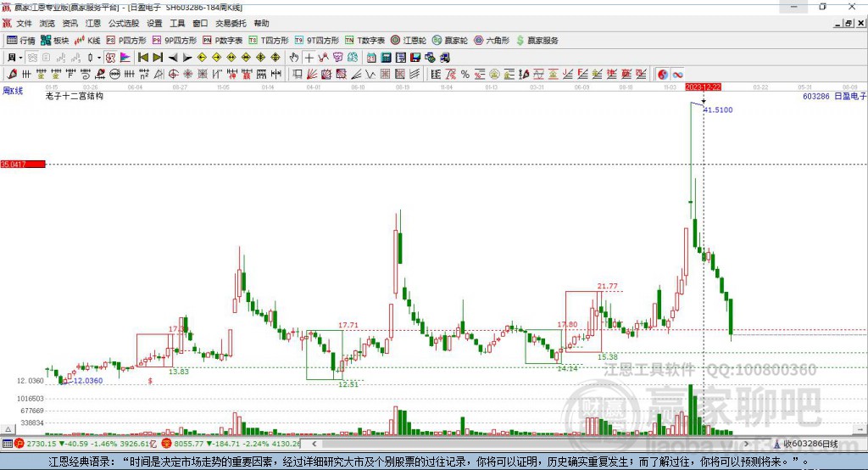868x470 pixels.
Task: Open the calculator icon
Action: coord(386,58)
